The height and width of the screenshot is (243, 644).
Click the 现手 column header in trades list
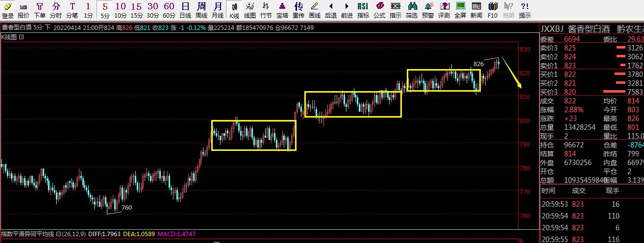pos(612,191)
